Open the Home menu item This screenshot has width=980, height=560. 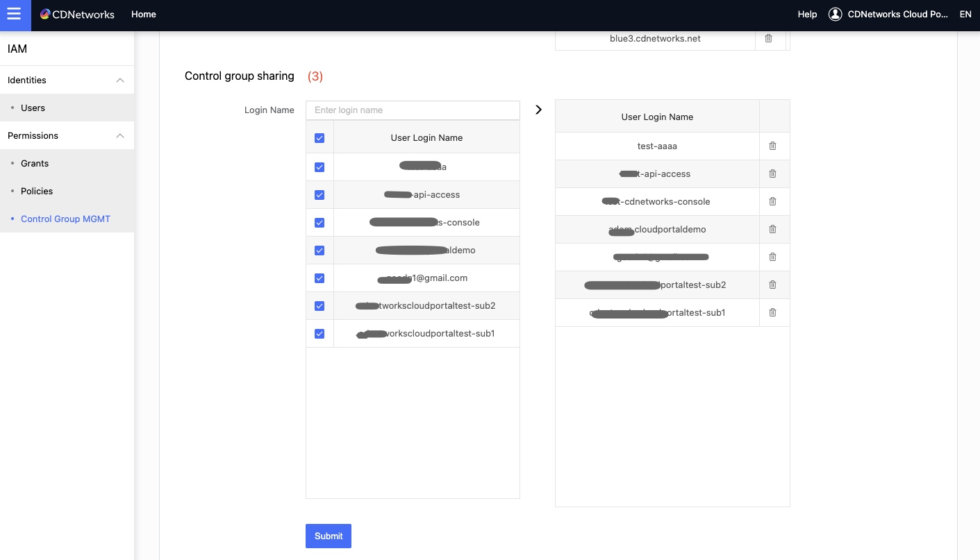coord(144,15)
